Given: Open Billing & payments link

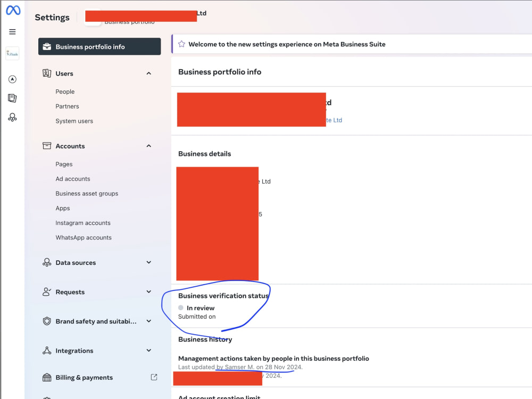Looking at the screenshot, I should (x=84, y=378).
